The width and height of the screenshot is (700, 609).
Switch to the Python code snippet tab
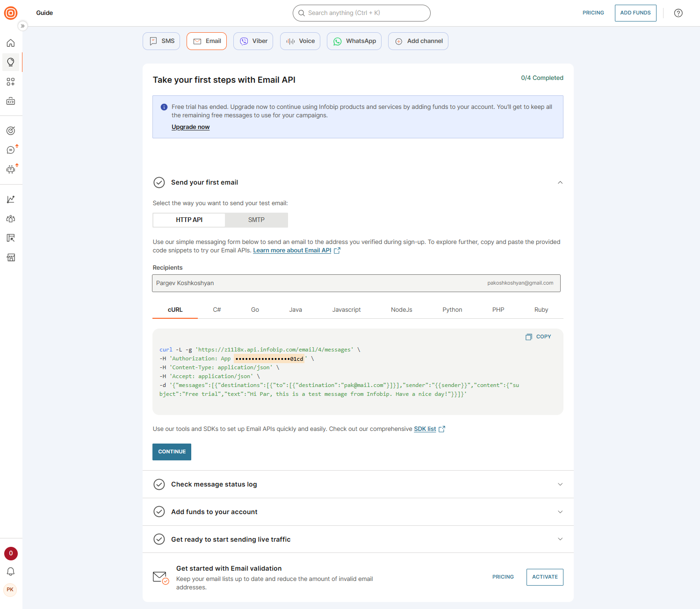(452, 309)
